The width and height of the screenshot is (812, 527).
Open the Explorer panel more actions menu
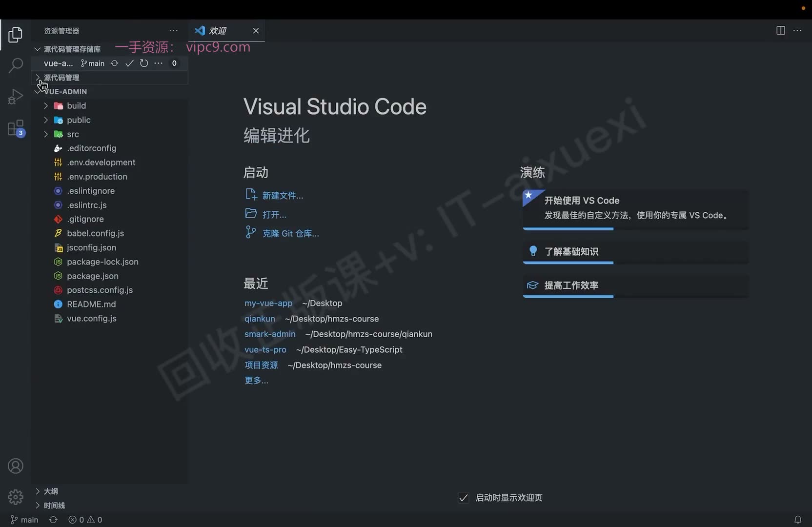pyautogui.click(x=173, y=31)
